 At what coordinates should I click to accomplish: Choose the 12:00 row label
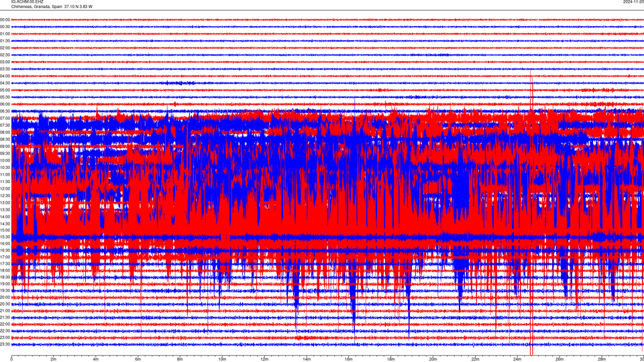[x=5, y=189]
